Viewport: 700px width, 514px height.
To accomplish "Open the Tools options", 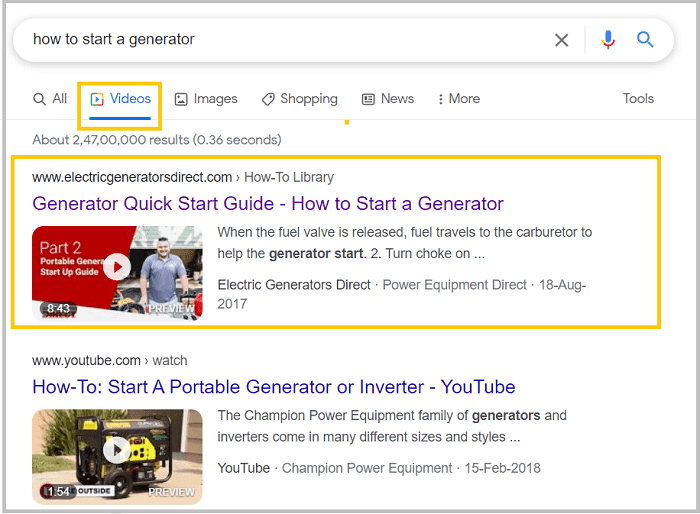I will 638,98.
